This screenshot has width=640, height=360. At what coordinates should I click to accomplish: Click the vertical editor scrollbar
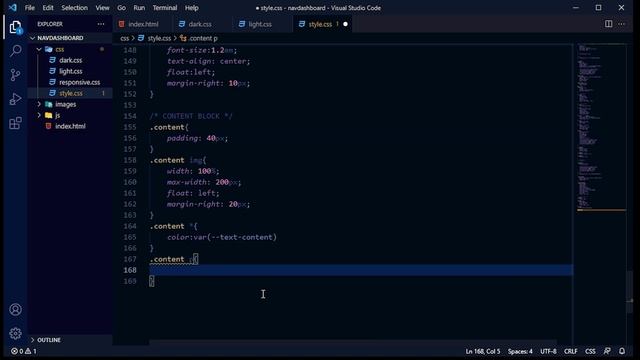[630, 291]
